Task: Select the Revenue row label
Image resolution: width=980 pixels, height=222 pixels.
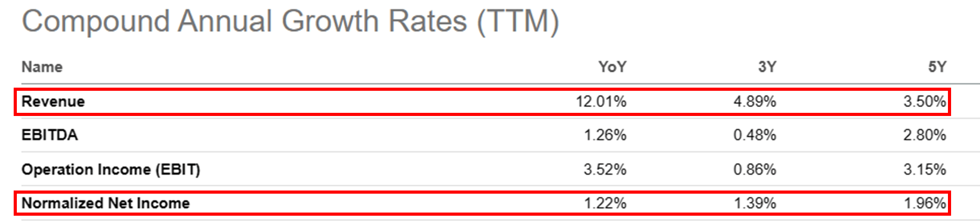Action: [x=53, y=101]
